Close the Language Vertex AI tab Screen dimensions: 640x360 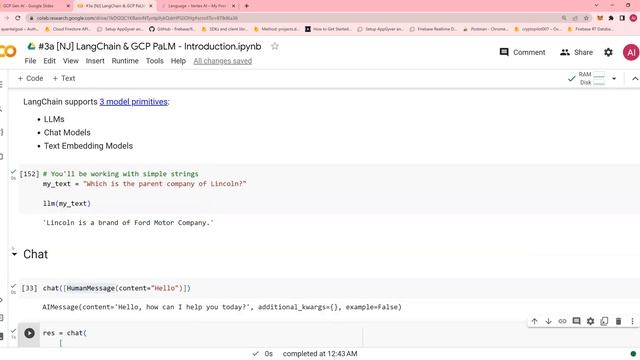tap(233, 6)
